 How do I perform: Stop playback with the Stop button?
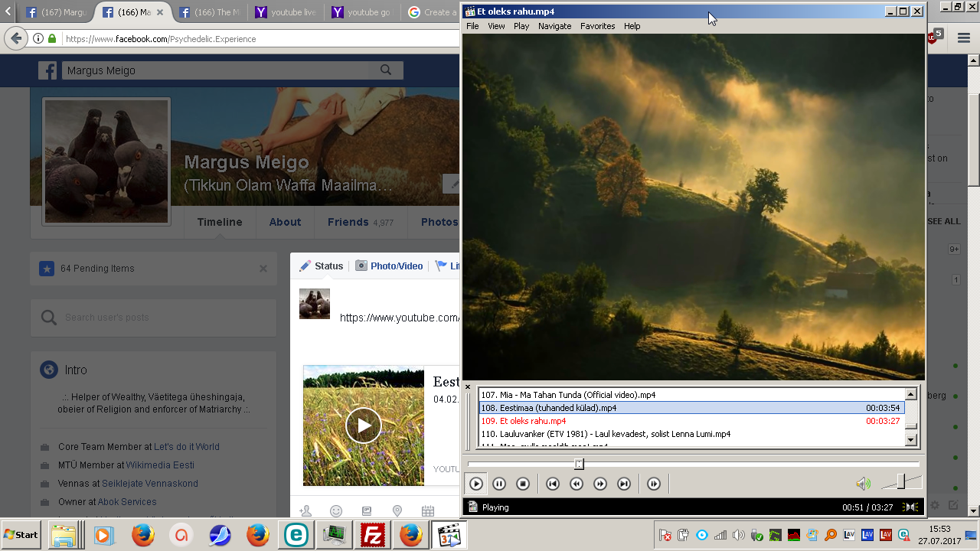(x=523, y=484)
